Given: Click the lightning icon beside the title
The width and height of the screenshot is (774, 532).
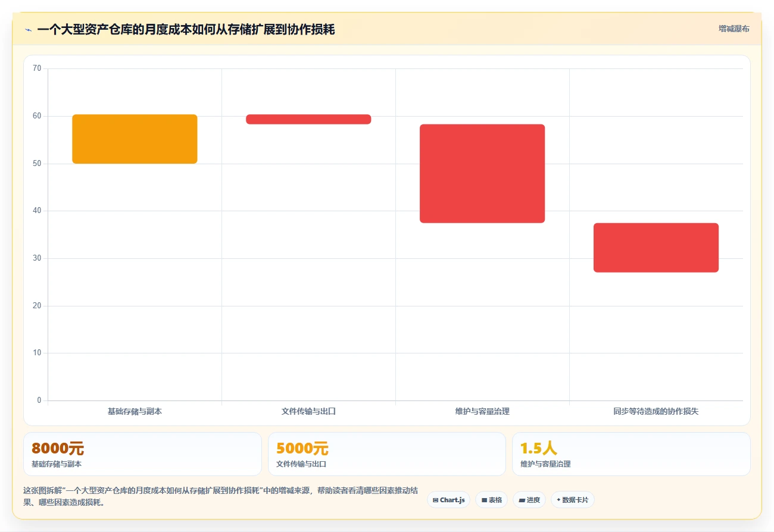Looking at the screenshot, I should coord(28,29).
